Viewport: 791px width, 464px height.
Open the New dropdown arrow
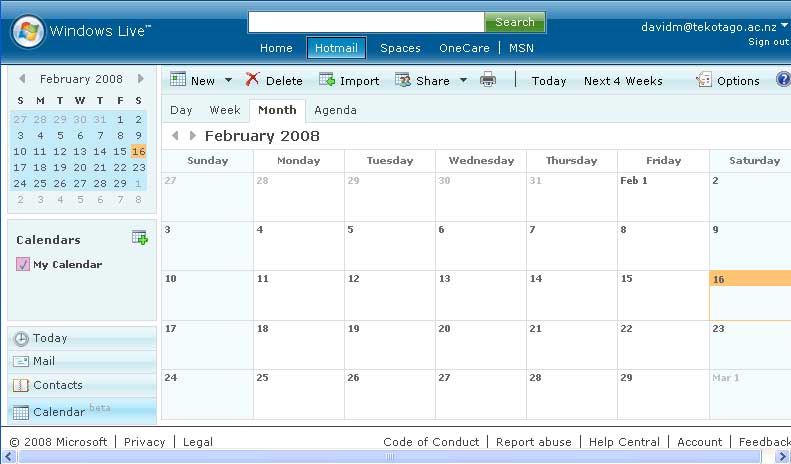[x=228, y=80]
